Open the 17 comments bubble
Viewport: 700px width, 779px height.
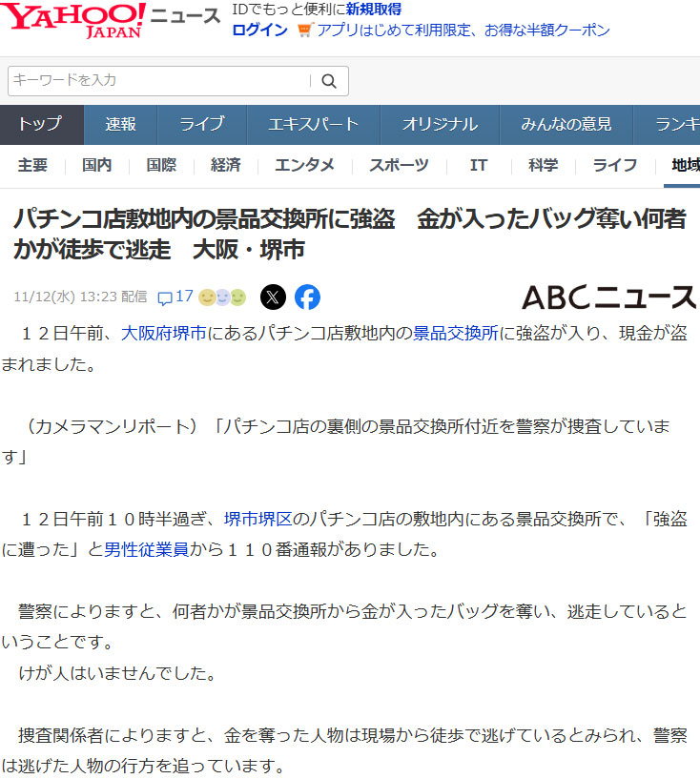click(x=175, y=297)
